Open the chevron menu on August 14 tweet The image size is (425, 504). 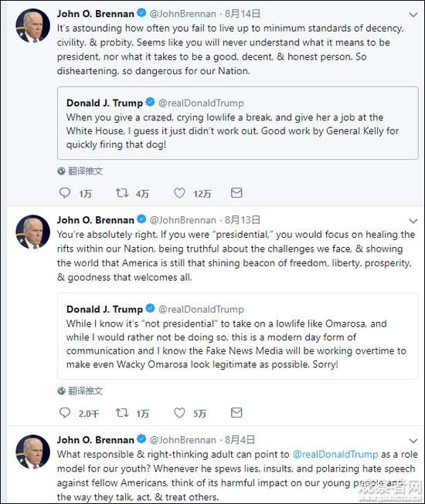point(413,15)
